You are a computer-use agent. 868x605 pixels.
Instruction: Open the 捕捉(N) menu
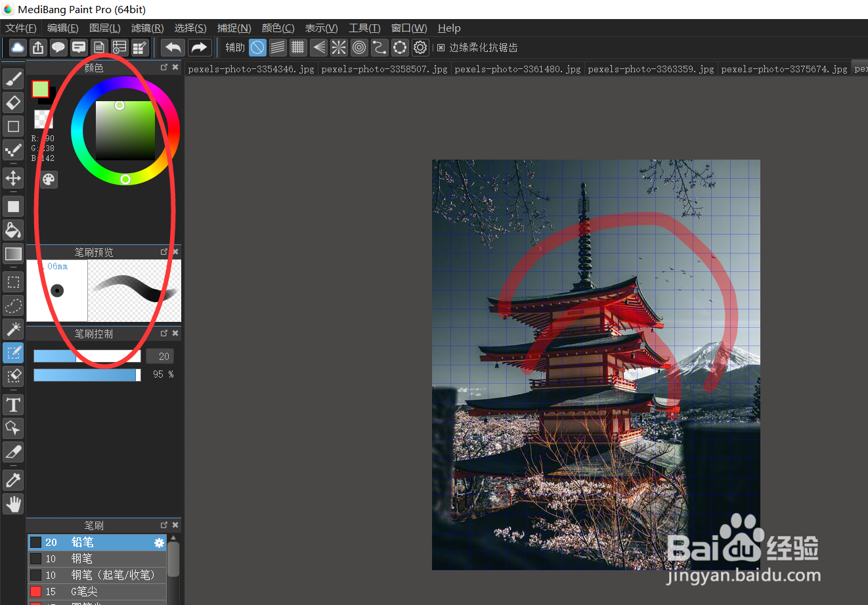(x=234, y=28)
